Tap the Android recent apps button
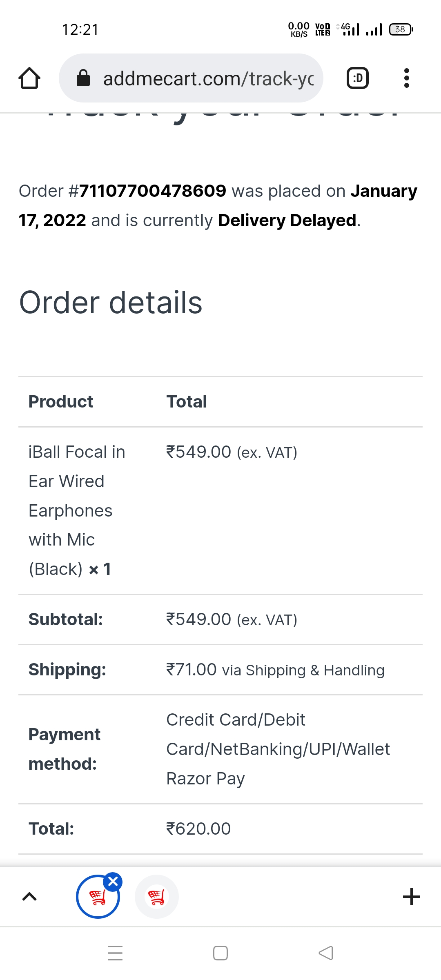Screen dimensions: 441x980 coord(115,953)
